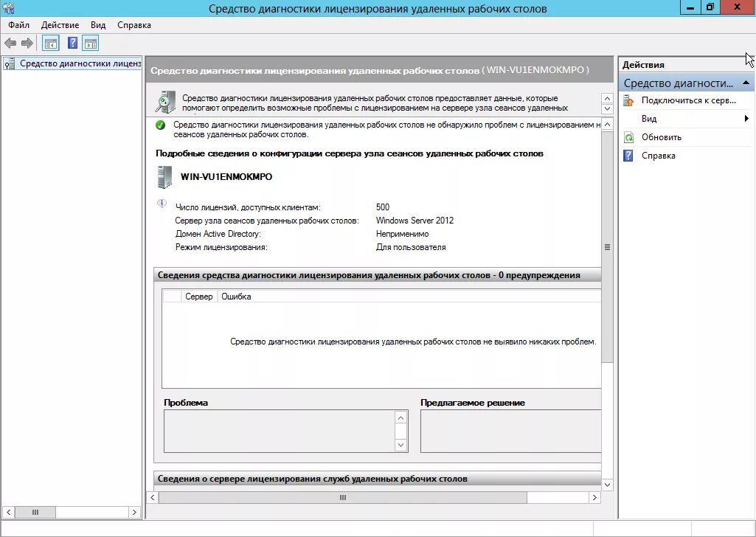Image resolution: width=756 pixels, height=537 pixels.
Task: Expand the Вид submenu arrow in Actions
Action: (x=746, y=119)
